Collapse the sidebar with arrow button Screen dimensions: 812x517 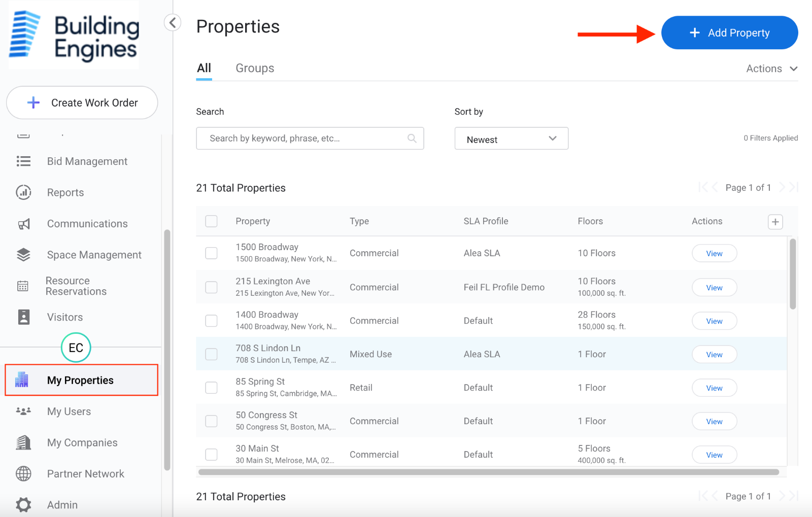pyautogui.click(x=173, y=22)
